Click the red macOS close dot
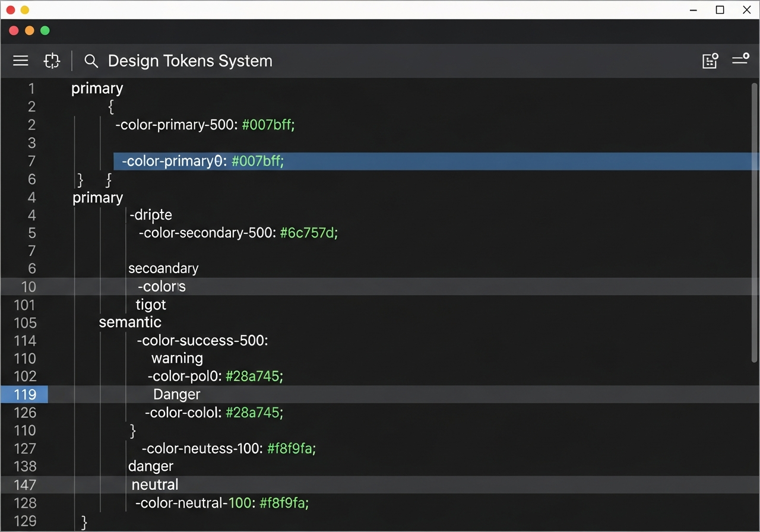 (x=14, y=30)
